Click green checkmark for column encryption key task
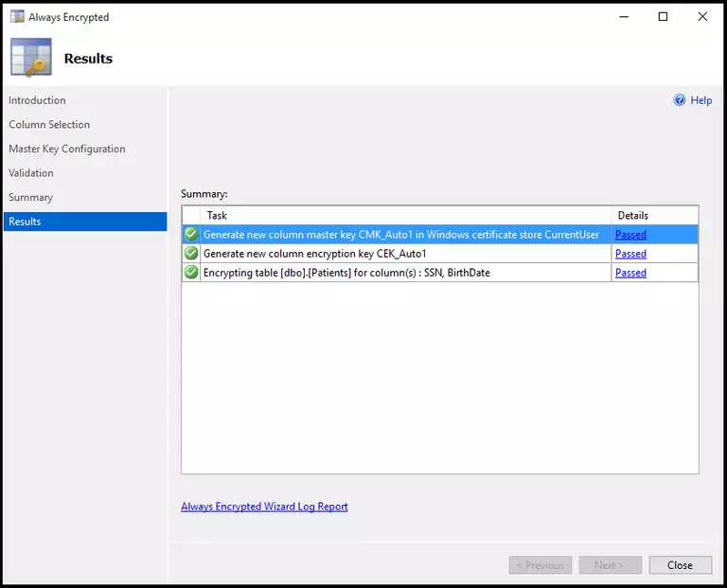 (191, 254)
